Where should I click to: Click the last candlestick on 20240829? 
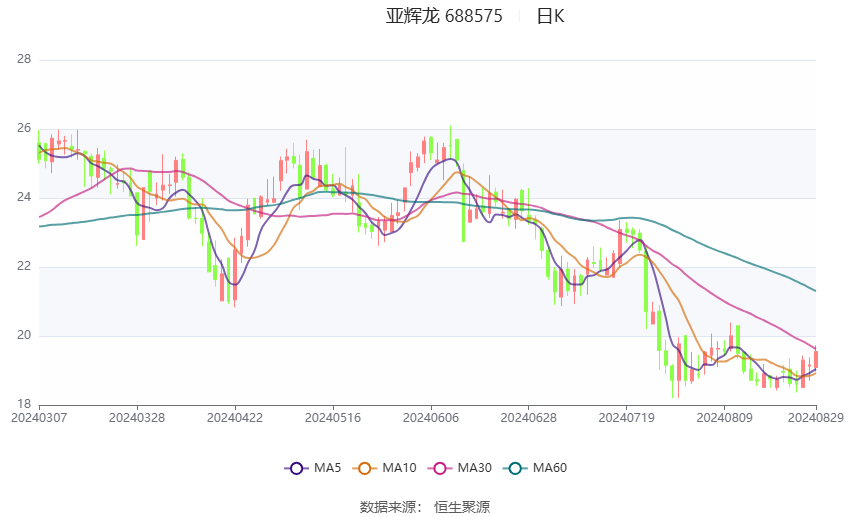point(816,358)
